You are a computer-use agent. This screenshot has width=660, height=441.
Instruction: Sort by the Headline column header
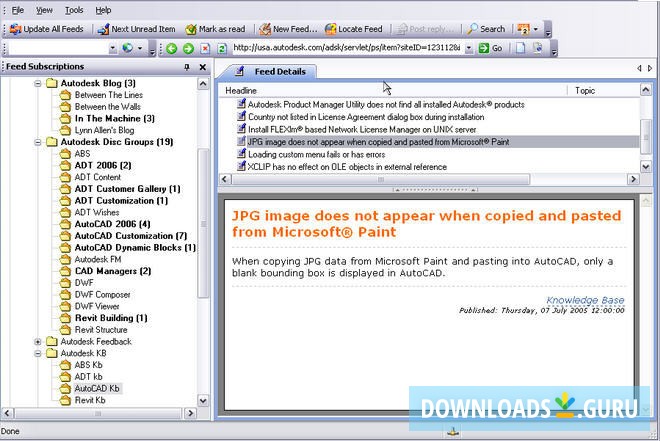tap(393, 90)
